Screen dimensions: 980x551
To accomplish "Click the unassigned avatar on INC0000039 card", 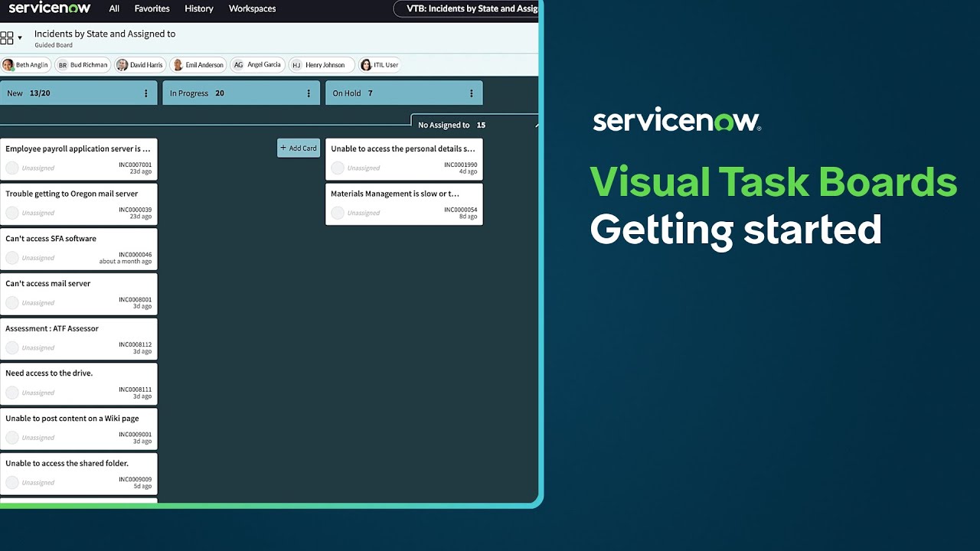I will point(11,213).
